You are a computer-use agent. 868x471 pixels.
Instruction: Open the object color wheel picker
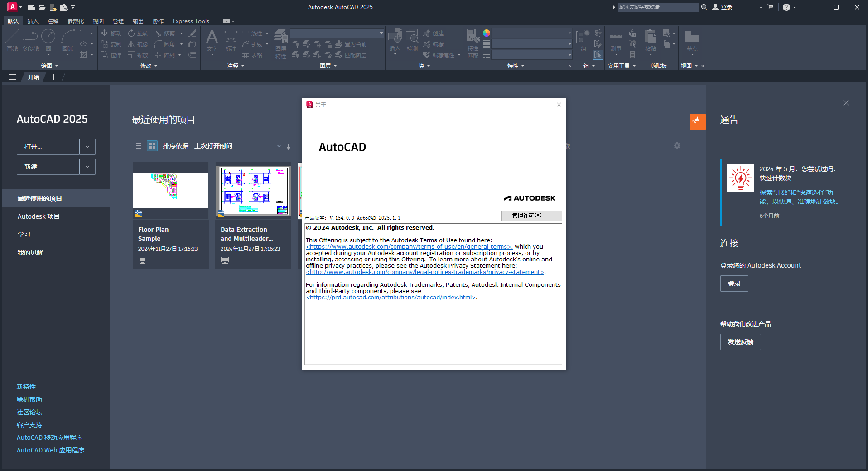click(486, 33)
